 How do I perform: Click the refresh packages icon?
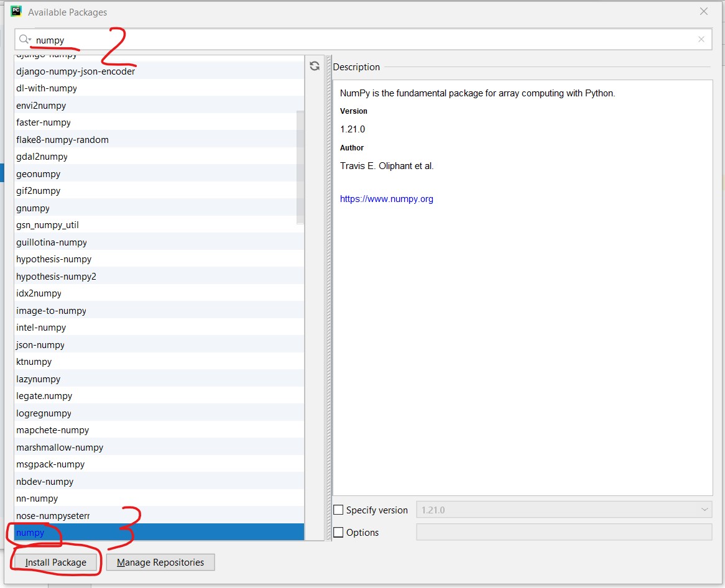tap(315, 66)
